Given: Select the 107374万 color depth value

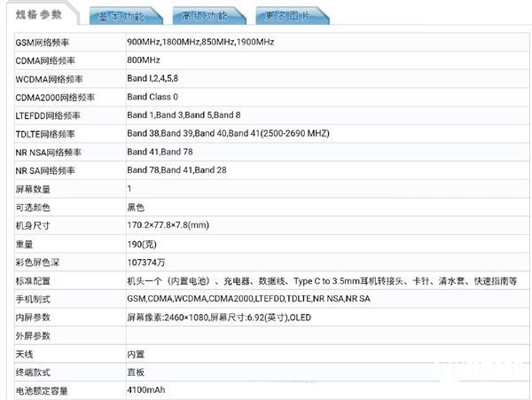Looking at the screenshot, I should tap(145, 262).
